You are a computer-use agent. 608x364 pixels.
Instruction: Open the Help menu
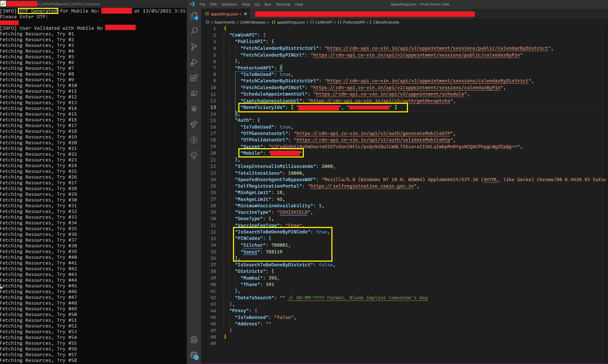pyautogui.click(x=299, y=4)
